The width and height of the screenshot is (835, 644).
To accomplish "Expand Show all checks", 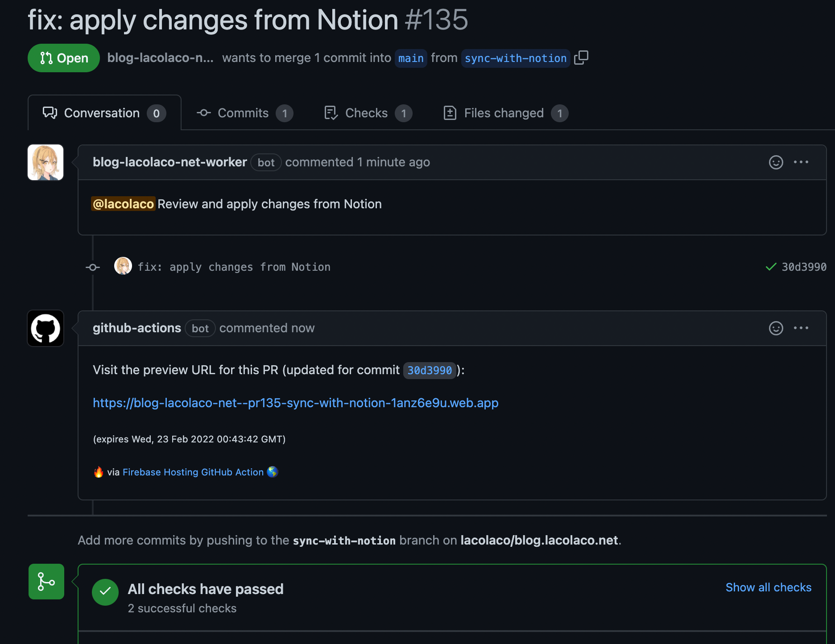I will coord(768,587).
